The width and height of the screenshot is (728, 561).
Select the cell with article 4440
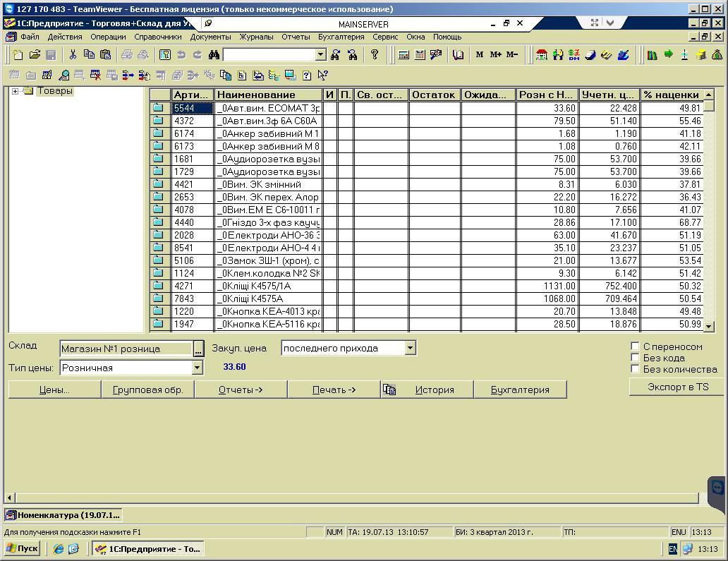192,222
